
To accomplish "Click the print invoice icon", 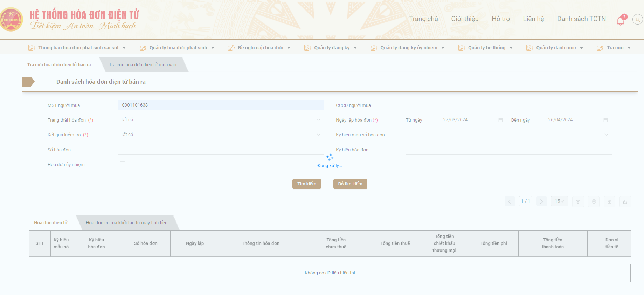I will point(594,201).
